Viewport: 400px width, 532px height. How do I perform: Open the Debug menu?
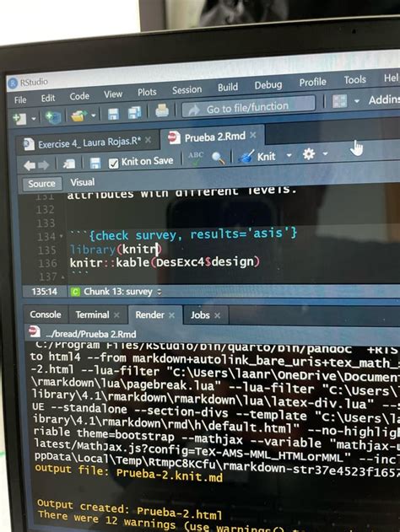(x=268, y=85)
